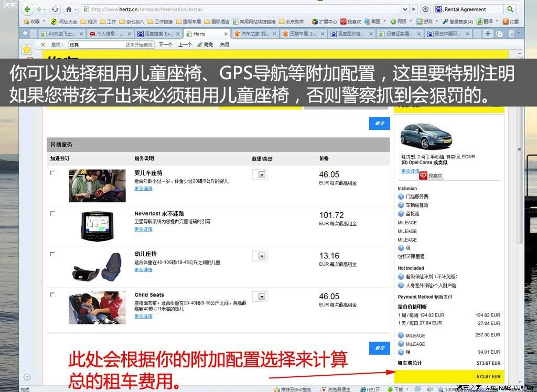Expand the 网银 dropdown arrow
Screen dimensions: 537x392
pos(410,21)
